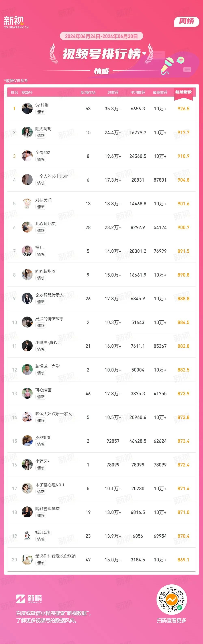Viewport: 203px width, 644px height.
Task: Click 阳光阿玥's profile avatar
Action: pyautogui.click(x=27, y=132)
